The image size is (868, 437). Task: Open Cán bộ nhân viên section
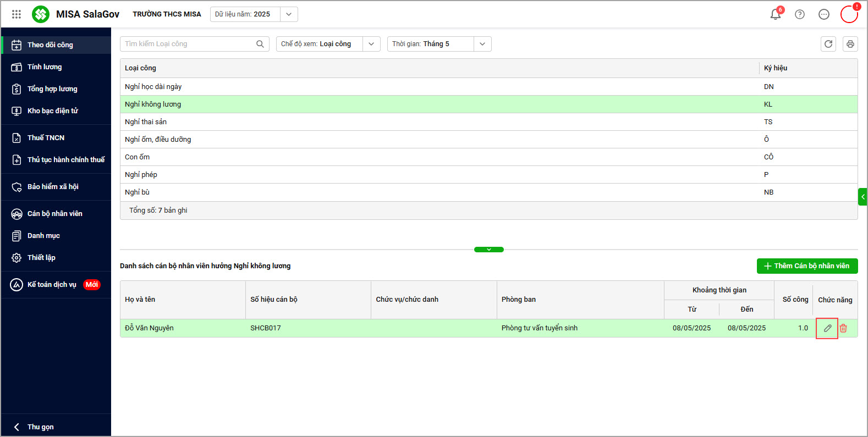(56, 214)
